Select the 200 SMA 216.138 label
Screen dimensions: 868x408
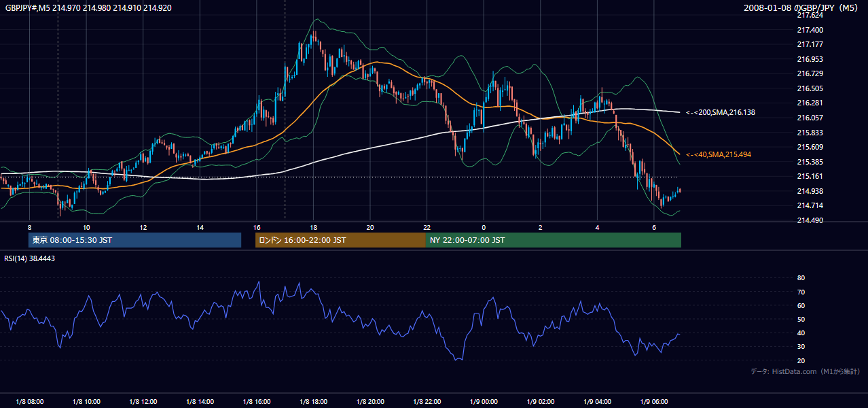pos(721,112)
